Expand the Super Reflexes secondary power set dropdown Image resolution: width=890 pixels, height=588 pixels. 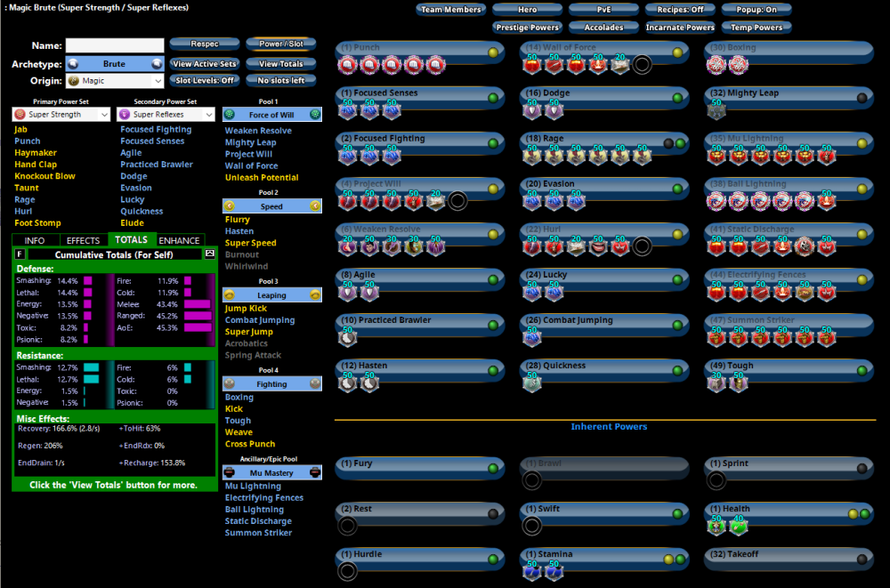pyautogui.click(x=166, y=115)
